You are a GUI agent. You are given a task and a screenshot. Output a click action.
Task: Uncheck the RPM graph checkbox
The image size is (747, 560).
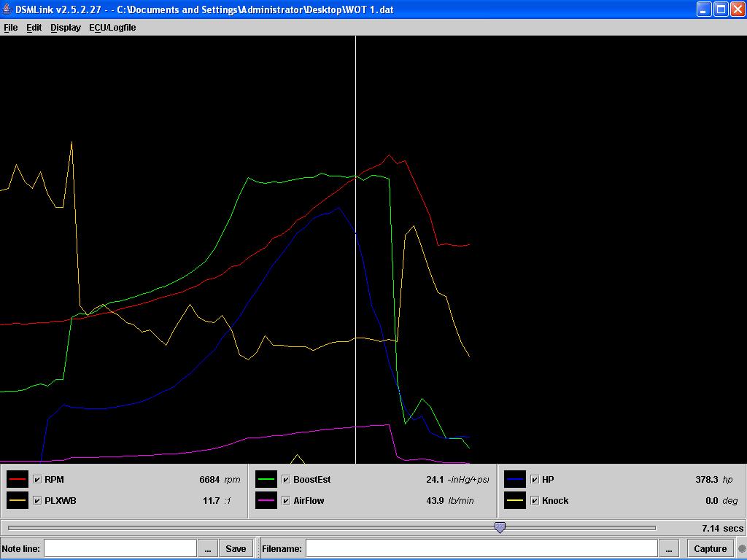click(37, 480)
